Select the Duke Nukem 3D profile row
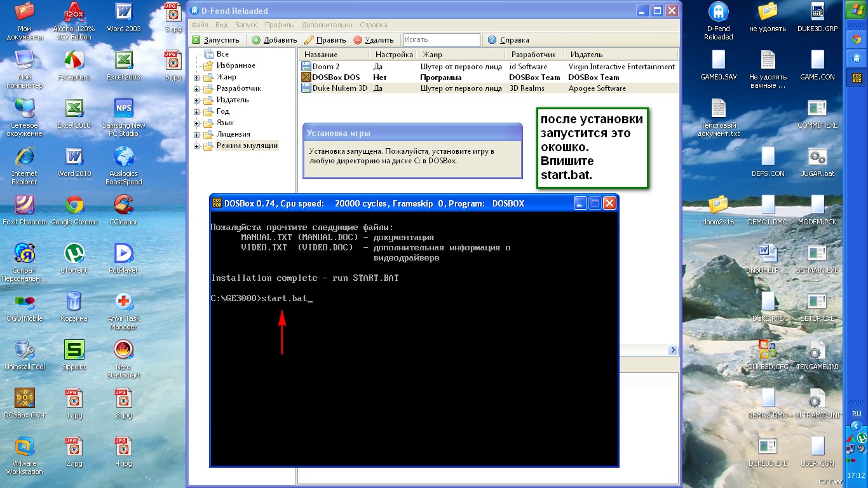This screenshot has width=868, height=488. (488, 88)
